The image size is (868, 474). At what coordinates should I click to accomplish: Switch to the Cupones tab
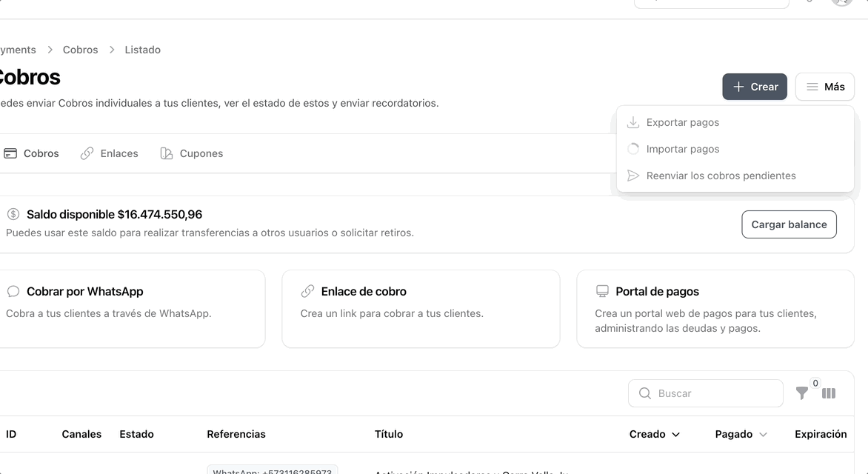tap(200, 153)
